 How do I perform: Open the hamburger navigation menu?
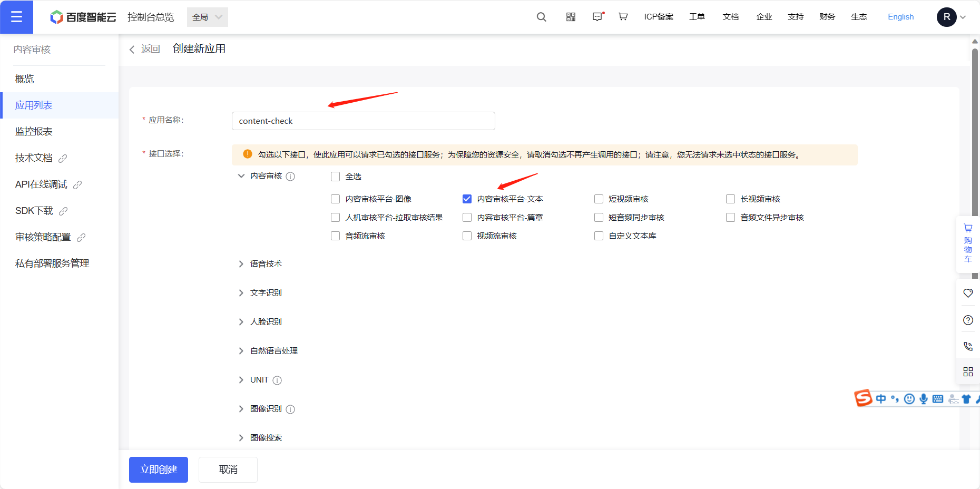(16, 17)
